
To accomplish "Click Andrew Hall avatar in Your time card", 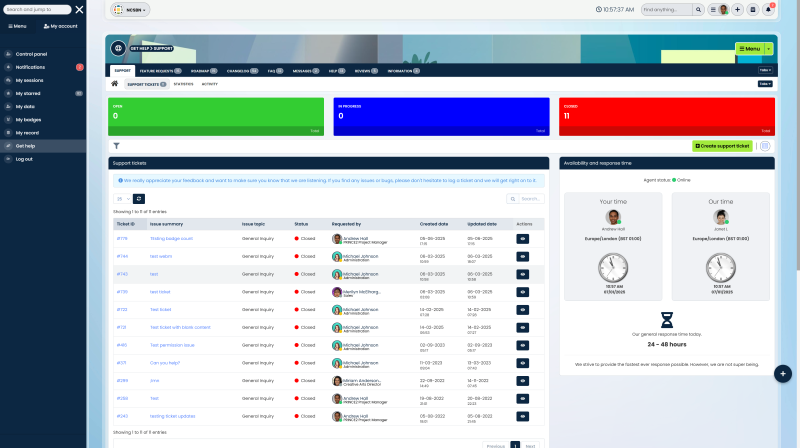I will [x=613, y=217].
